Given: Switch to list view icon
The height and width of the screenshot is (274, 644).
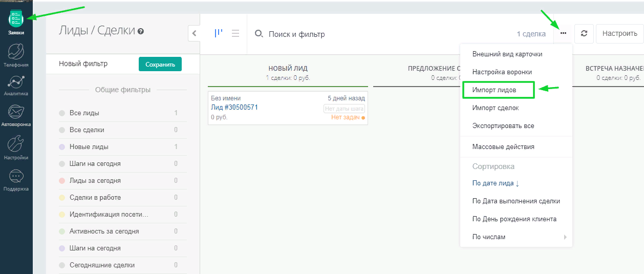Looking at the screenshot, I should [x=235, y=33].
